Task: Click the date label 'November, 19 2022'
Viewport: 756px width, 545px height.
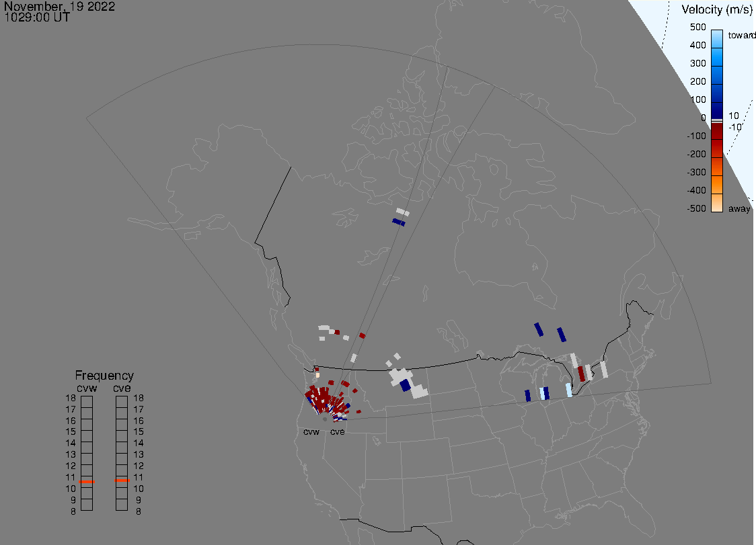Action: (x=59, y=6)
